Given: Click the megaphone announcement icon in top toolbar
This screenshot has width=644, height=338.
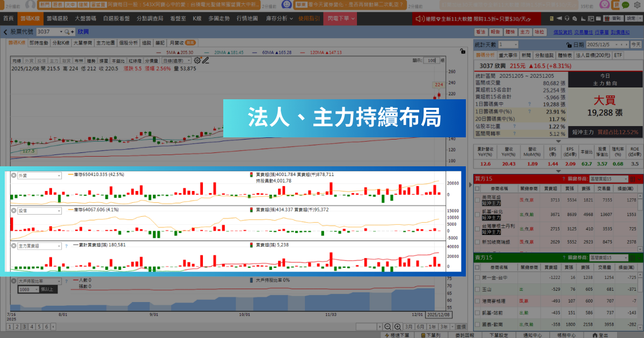Looking at the screenshot, I should click(559, 18).
